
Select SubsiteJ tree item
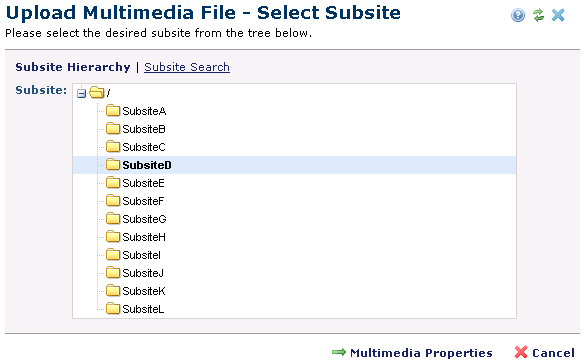pyautogui.click(x=143, y=273)
